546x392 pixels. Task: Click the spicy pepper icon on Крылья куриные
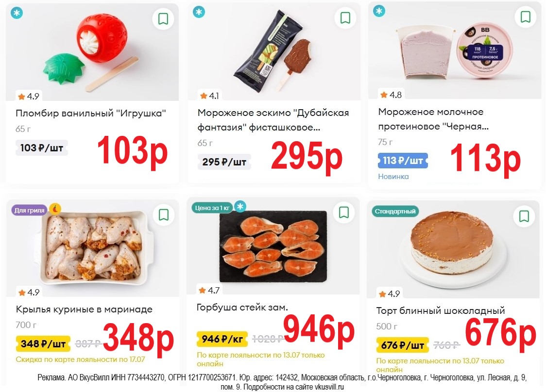coord(55,209)
